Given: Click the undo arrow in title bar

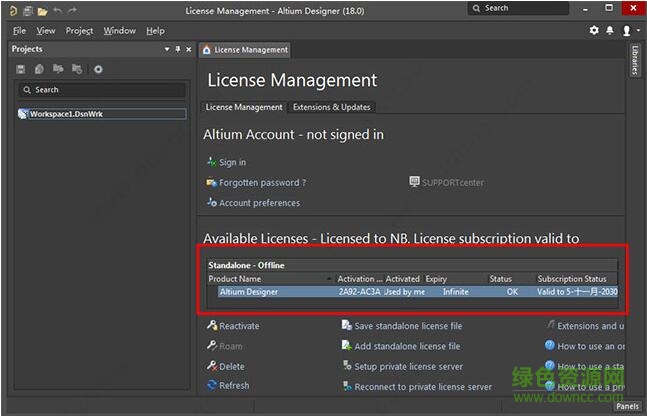Looking at the screenshot, I should [x=57, y=10].
